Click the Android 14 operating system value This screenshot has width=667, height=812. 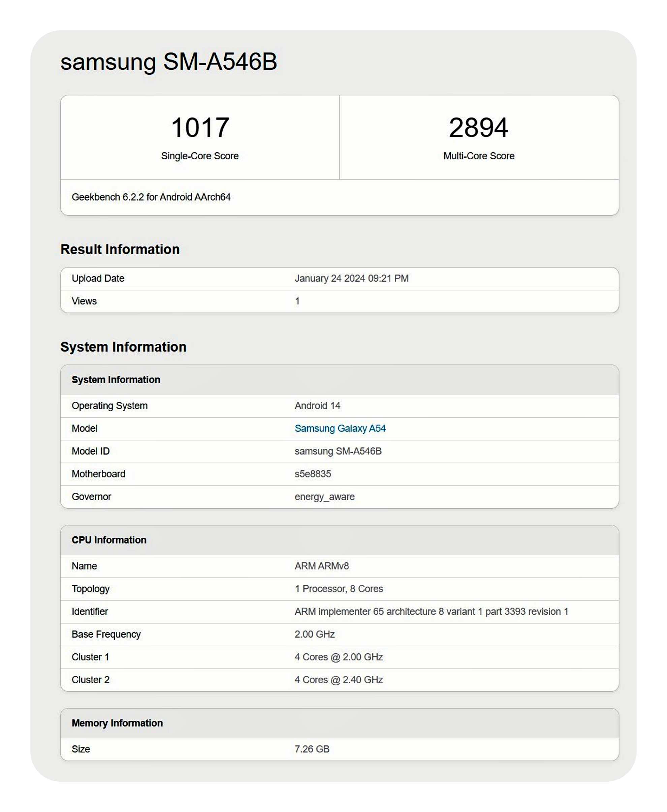(x=317, y=405)
